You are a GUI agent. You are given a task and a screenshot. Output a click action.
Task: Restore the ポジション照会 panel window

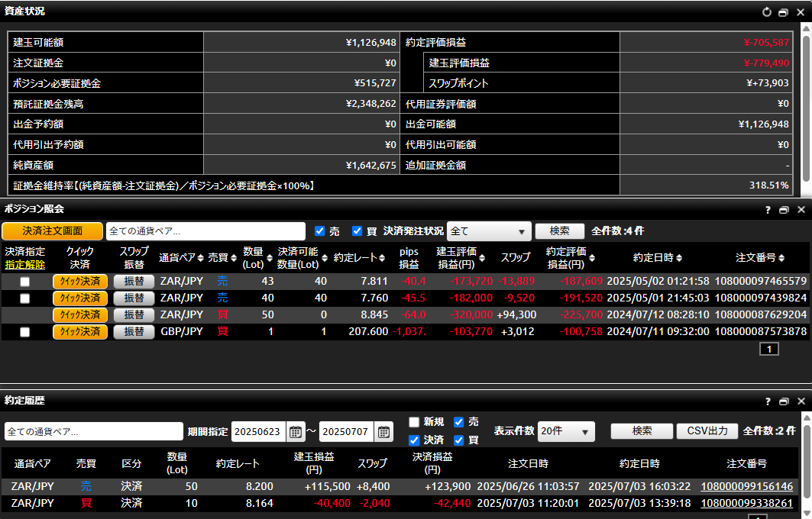point(784,210)
